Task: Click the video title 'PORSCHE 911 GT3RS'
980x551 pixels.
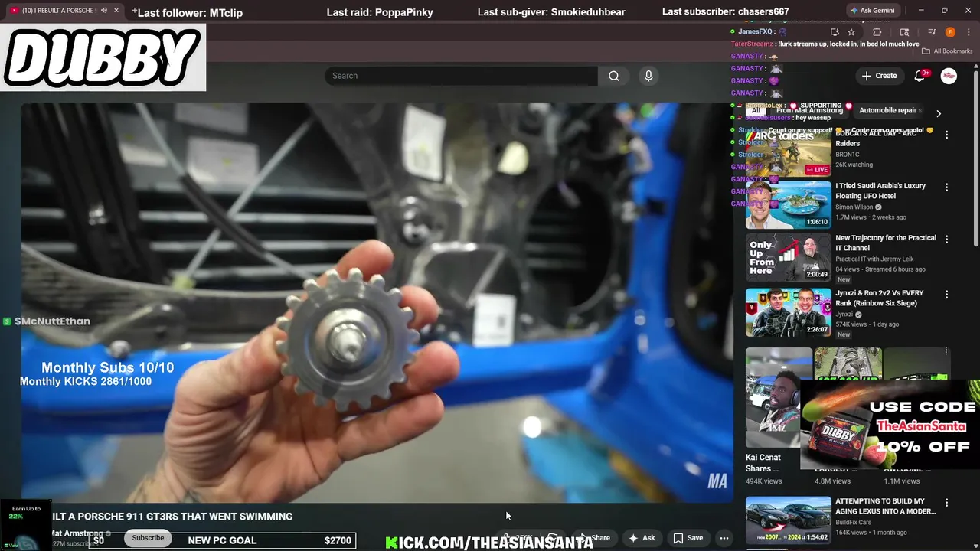Action: (x=172, y=517)
